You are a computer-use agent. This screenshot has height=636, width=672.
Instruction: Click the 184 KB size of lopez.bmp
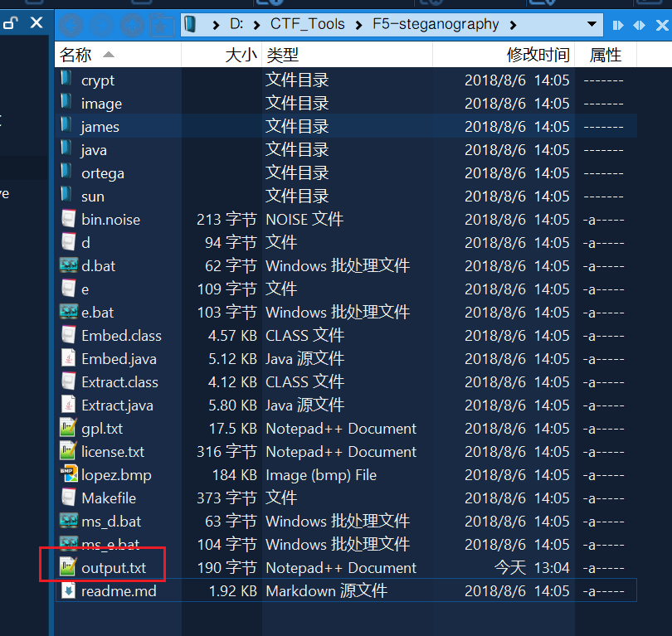coord(235,474)
